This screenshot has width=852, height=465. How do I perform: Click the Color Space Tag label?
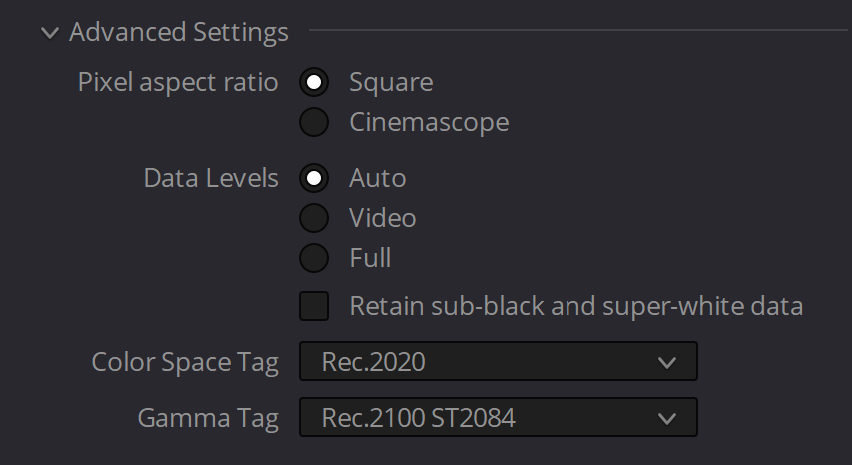185,363
